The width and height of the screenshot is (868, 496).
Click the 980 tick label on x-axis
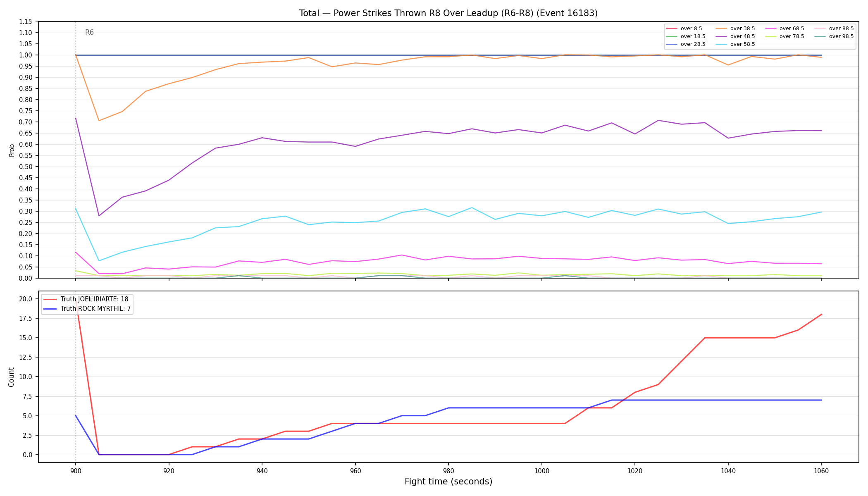pyautogui.click(x=448, y=470)
